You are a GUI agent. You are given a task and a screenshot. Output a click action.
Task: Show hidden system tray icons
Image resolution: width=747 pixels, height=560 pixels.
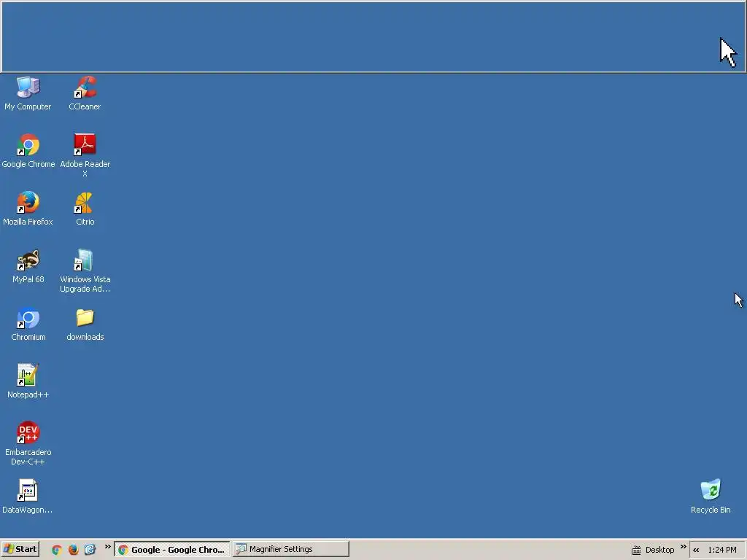(696, 550)
